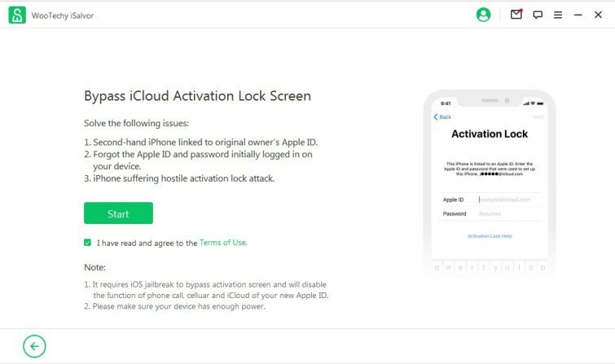Go back using the circled arrow
This screenshot has height=364, width=615.
coord(34,346)
